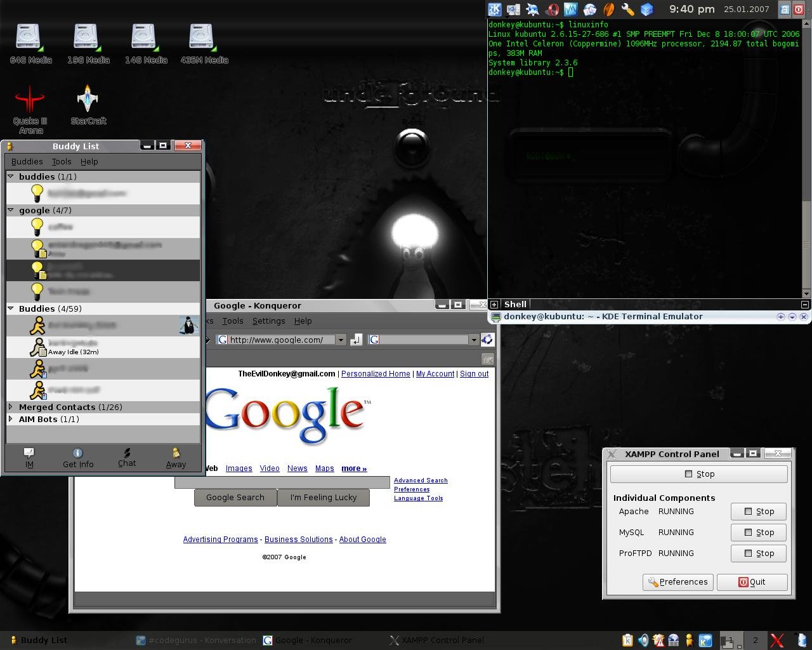Click the Google Search button
Viewport: 812px width, 650px height.
pos(235,497)
